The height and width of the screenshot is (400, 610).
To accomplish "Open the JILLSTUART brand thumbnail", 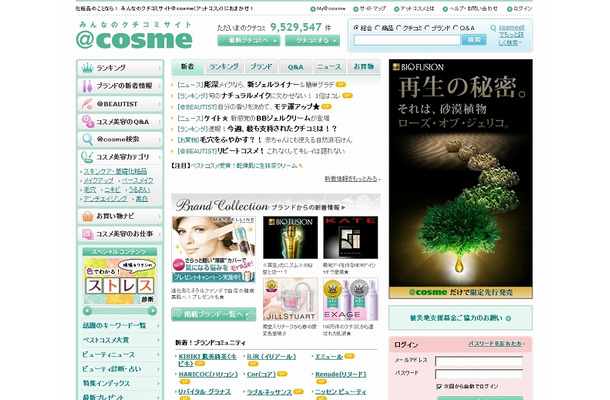I will coord(290,299).
